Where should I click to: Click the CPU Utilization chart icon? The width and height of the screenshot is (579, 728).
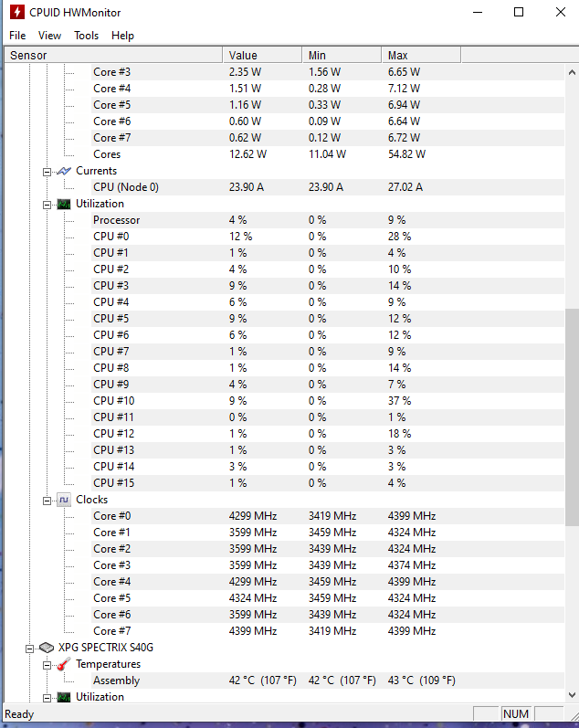click(x=63, y=204)
